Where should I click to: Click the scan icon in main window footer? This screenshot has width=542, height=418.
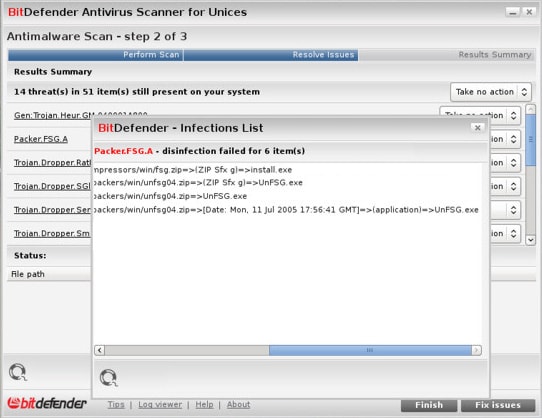tap(17, 372)
